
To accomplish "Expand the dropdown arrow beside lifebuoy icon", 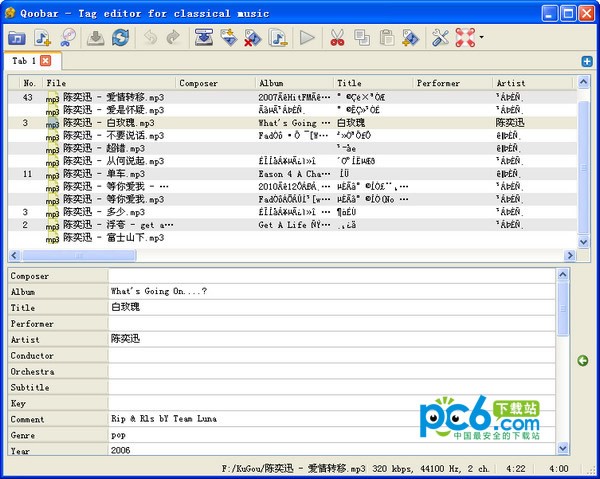I will coord(481,37).
